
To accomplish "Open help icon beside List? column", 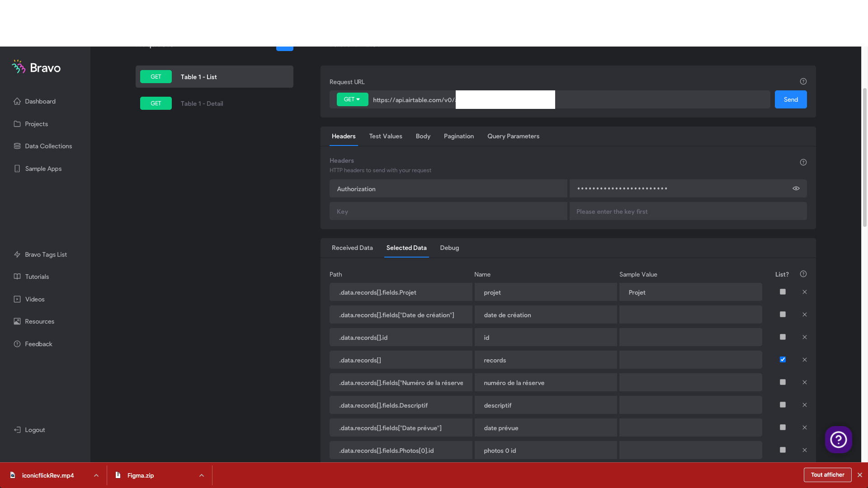I will (x=803, y=274).
